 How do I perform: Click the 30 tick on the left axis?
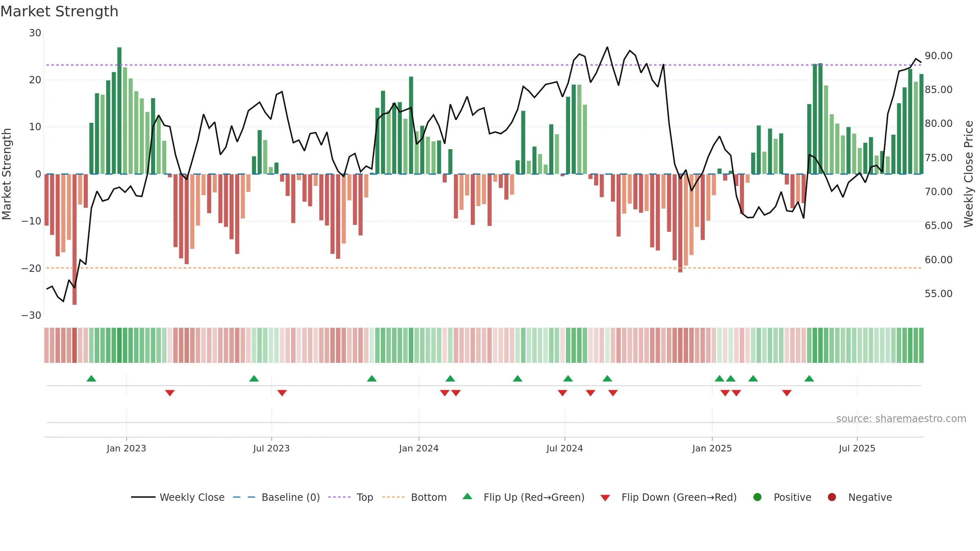pyautogui.click(x=35, y=33)
